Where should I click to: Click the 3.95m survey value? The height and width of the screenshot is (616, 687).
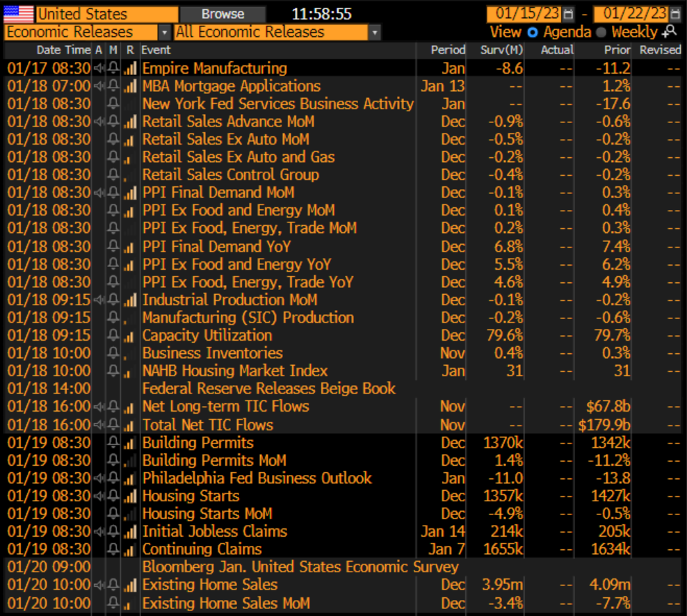coord(503,585)
